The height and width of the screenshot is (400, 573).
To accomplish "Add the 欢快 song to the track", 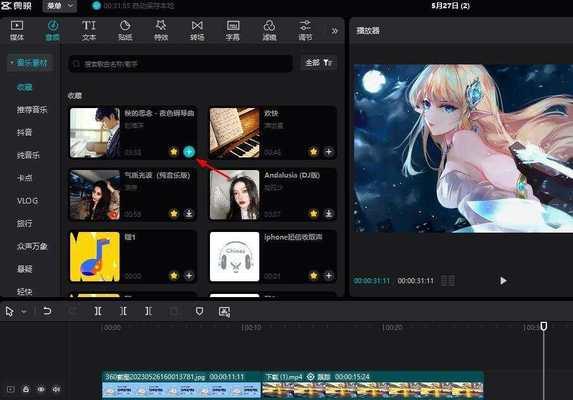I will point(329,152).
